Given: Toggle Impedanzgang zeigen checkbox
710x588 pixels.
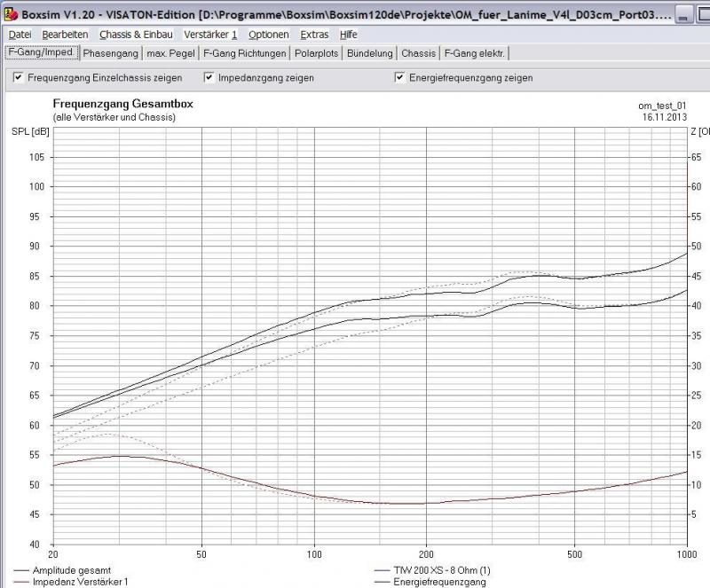Looking at the screenshot, I should click(209, 77).
